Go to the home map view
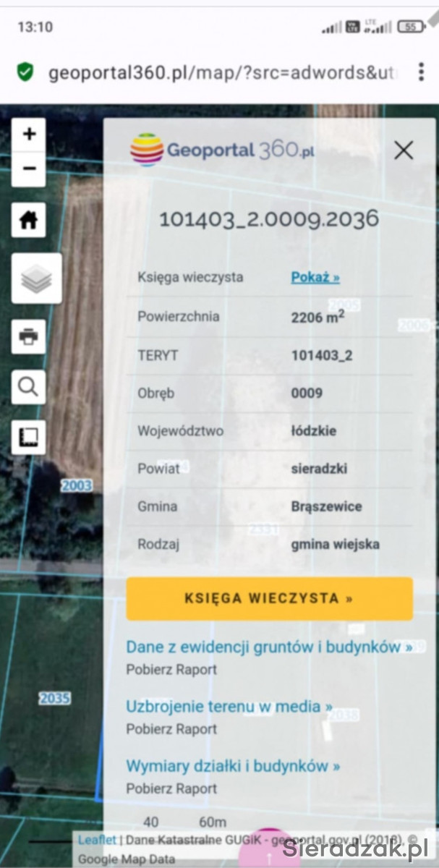 [x=29, y=221]
